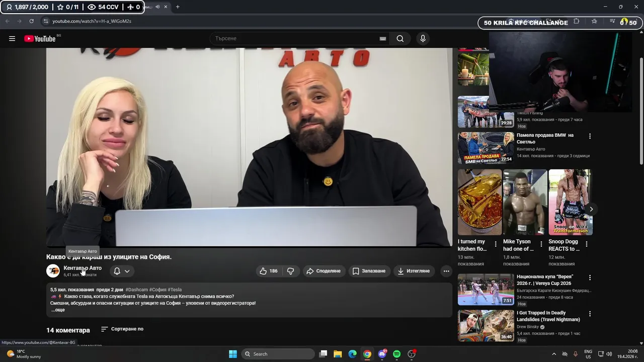The image size is (644, 362).
Task: Open options for I Got Trapped video
Action: (590, 314)
